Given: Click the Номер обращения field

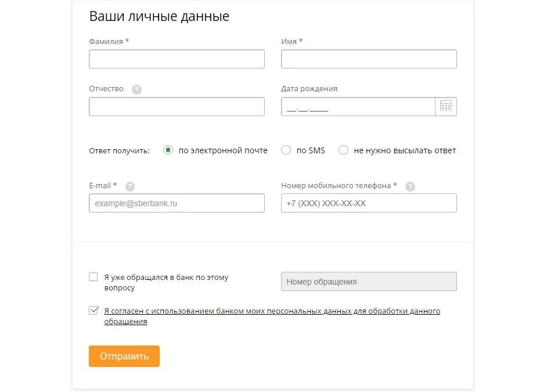Looking at the screenshot, I should point(369,282).
